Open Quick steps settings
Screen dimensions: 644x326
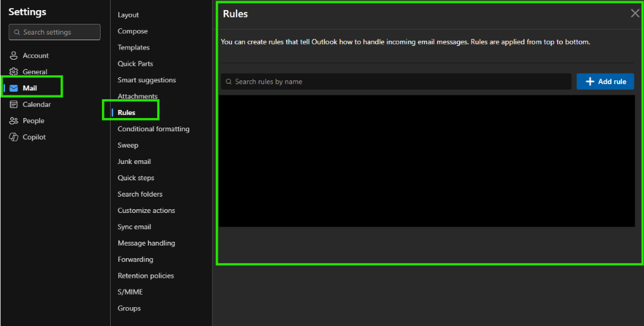click(136, 178)
